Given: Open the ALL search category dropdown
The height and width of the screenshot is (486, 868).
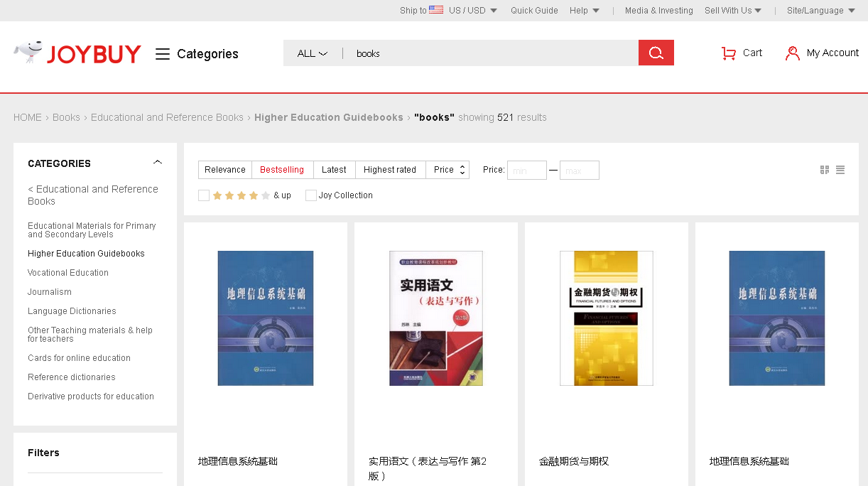Looking at the screenshot, I should click(x=312, y=53).
